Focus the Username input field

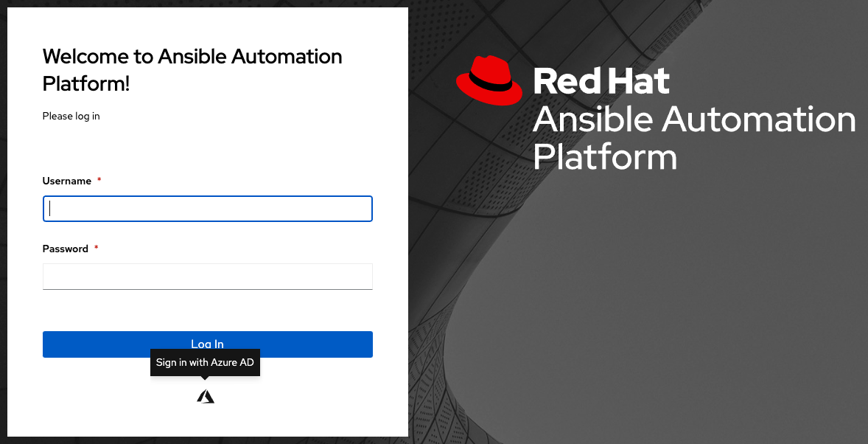[x=208, y=209]
